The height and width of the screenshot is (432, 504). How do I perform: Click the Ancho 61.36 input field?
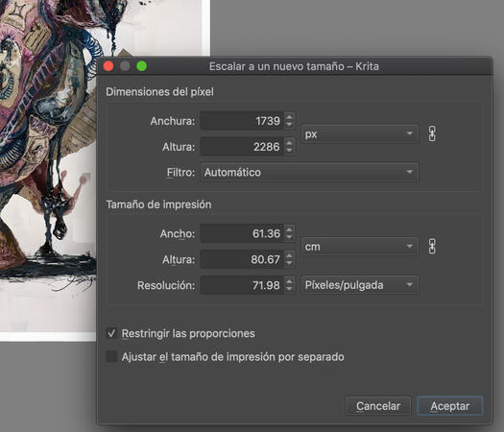[242, 233]
